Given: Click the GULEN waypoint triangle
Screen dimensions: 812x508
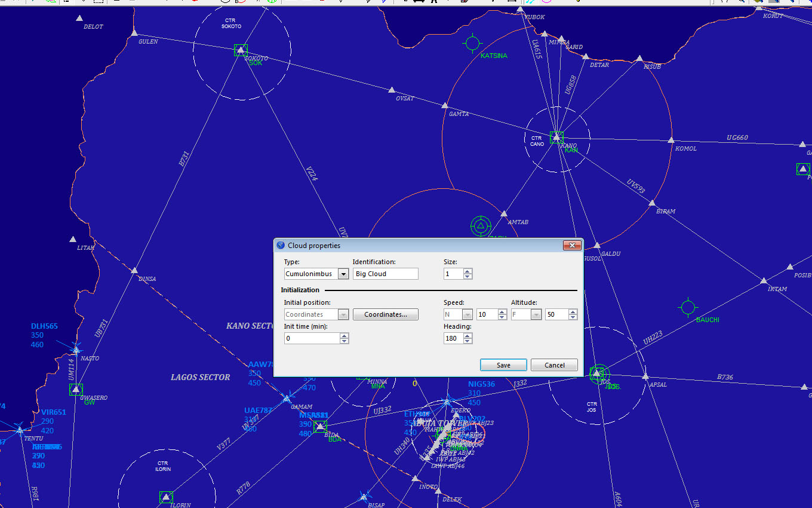Looking at the screenshot, I should (134, 32).
